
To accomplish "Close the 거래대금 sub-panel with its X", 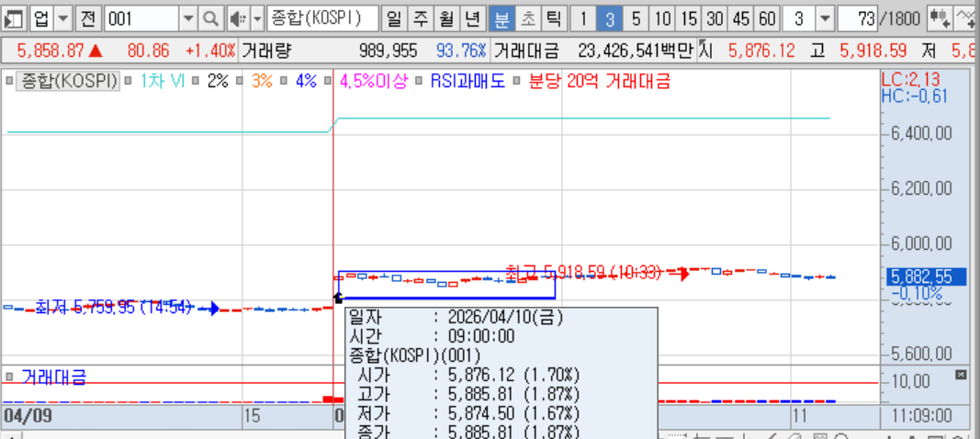I will [x=962, y=374].
